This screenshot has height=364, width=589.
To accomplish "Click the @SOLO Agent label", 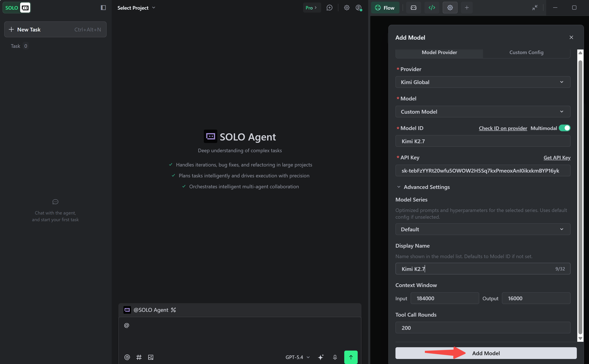I will pos(151,310).
